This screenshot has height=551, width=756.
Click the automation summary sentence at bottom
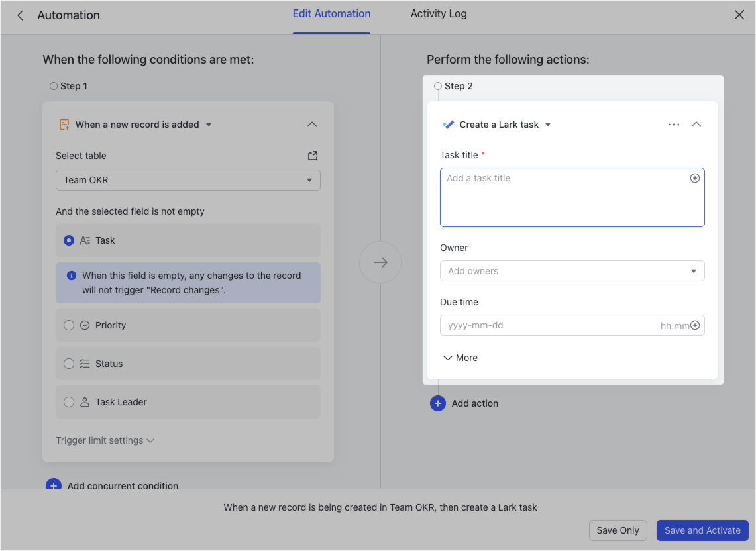tap(380, 507)
